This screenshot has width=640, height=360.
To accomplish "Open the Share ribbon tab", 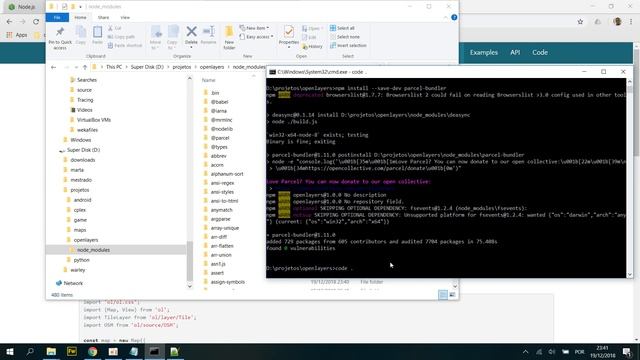I will (x=103, y=18).
